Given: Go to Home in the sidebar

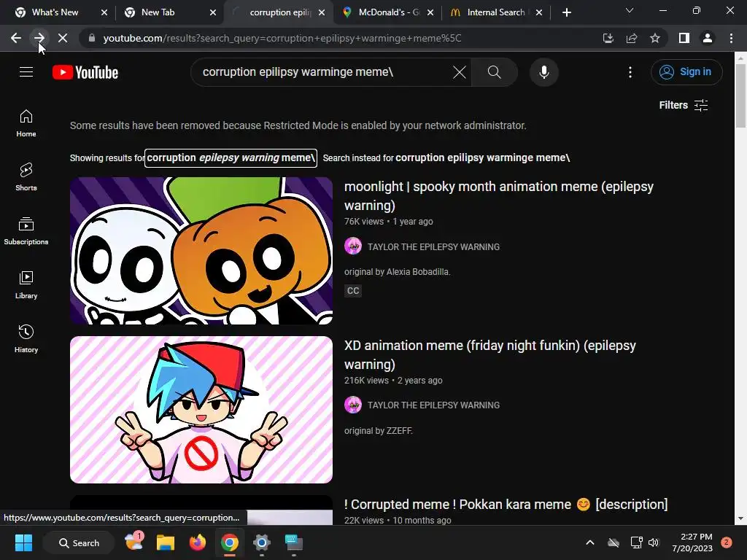Looking at the screenshot, I should (x=26, y=123).
